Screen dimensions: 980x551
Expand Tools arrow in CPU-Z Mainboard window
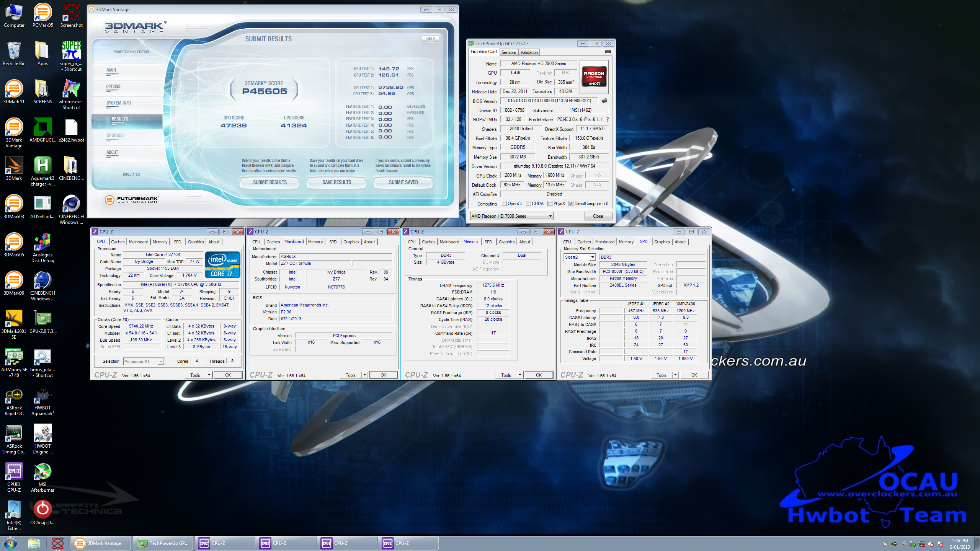coord(365,375)
